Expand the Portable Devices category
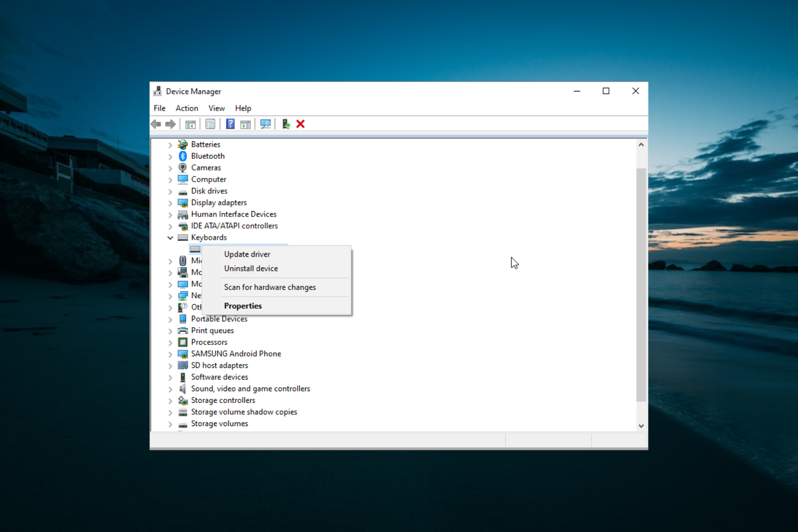 pyautogui.click(x=170, y=320)
